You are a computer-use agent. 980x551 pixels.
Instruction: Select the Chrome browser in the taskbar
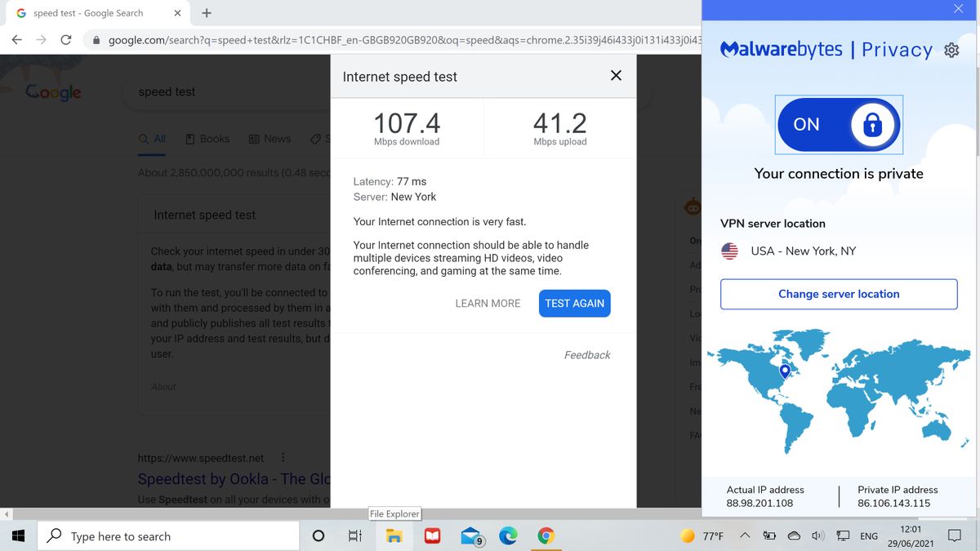pyautogui.click(x=546, y=535)
